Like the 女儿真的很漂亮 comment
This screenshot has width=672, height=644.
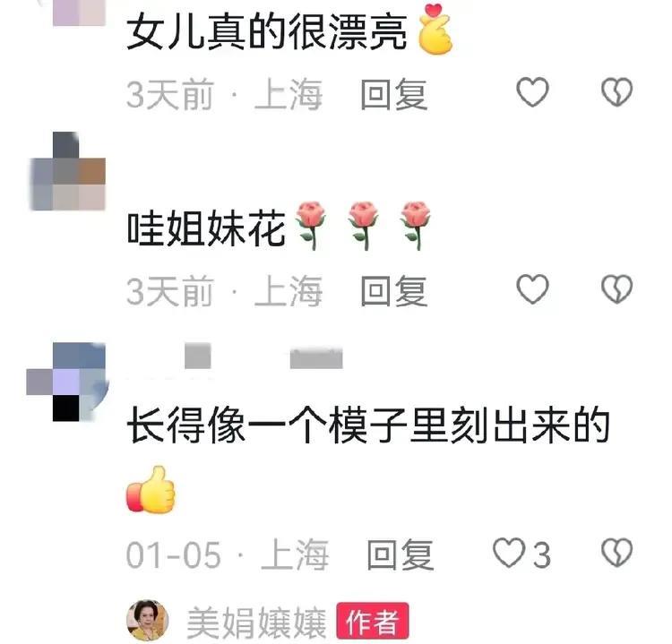[x=532, y=92]
